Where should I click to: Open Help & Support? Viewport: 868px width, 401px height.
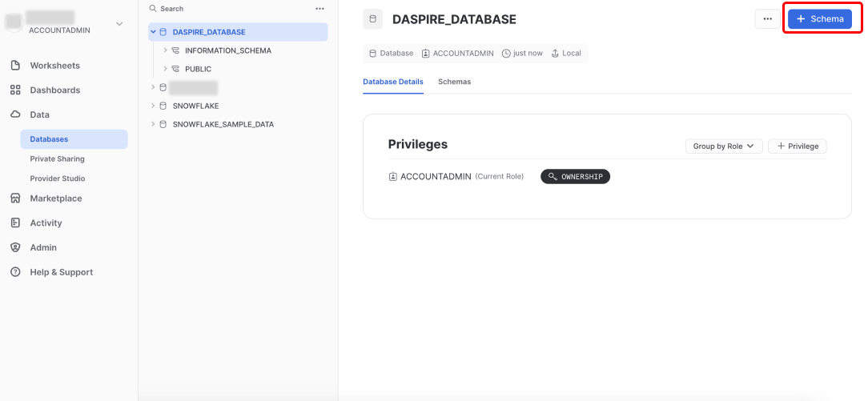click(62, 272)
